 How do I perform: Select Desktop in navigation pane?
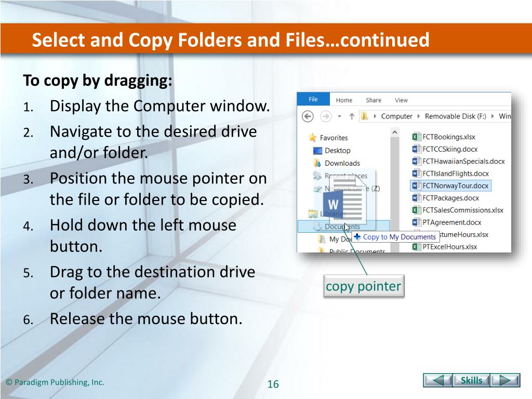coord(338,150)
